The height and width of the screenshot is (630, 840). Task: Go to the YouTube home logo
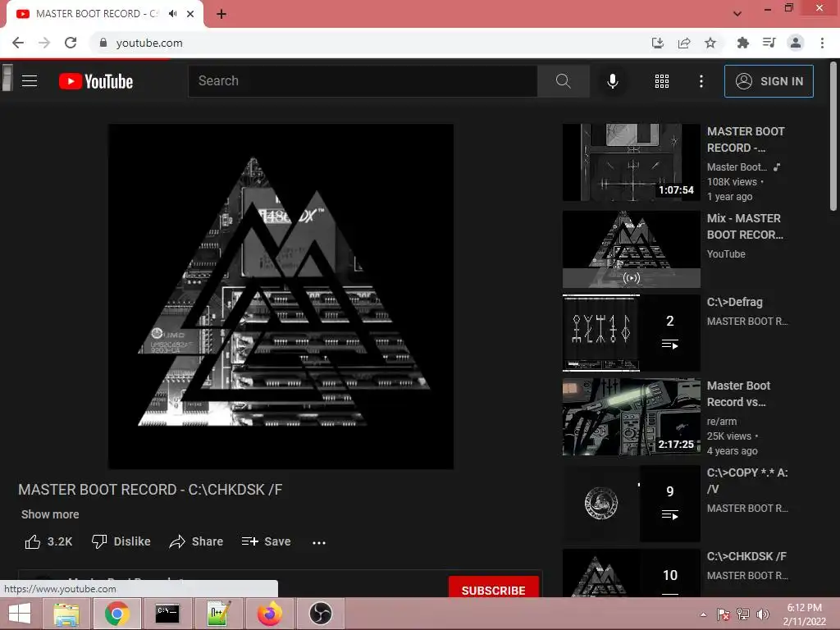coord(96,81)
